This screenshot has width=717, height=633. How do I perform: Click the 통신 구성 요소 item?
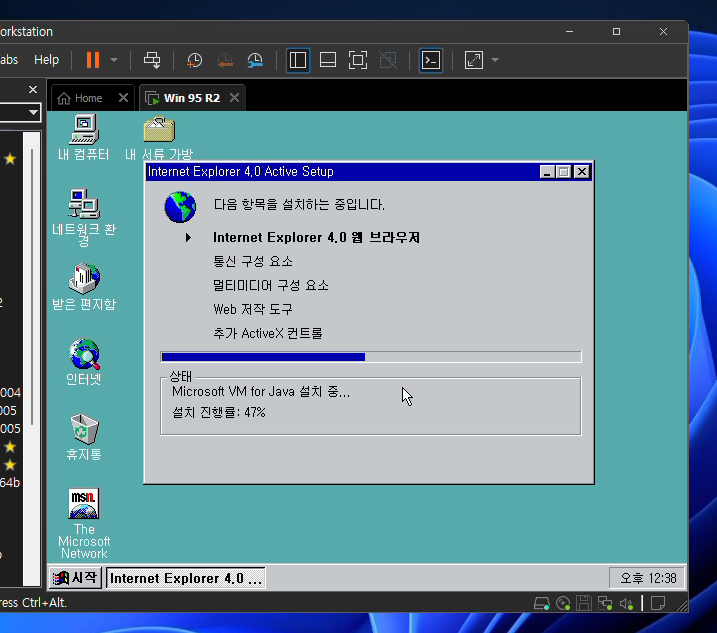pos(252,261)
